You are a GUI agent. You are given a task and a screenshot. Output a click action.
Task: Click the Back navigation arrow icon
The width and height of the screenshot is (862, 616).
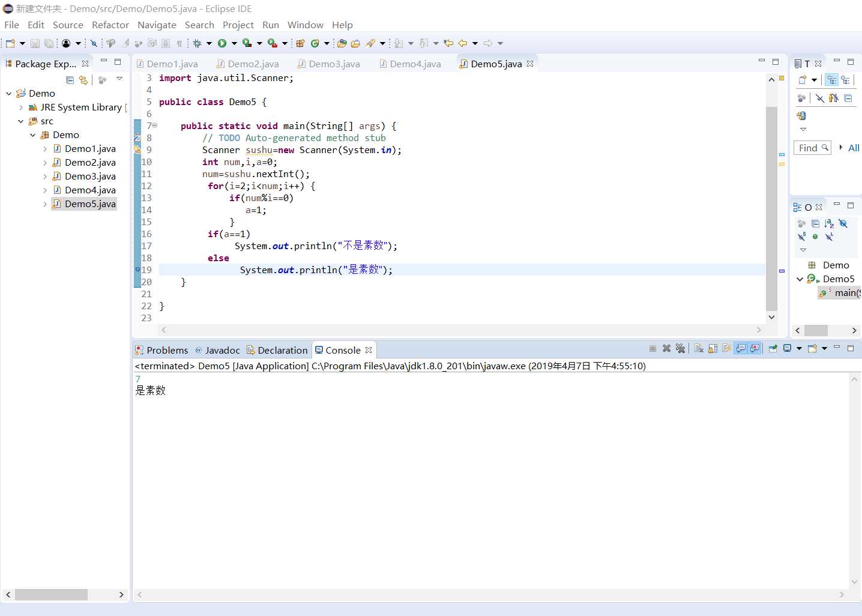click(462, 43)
